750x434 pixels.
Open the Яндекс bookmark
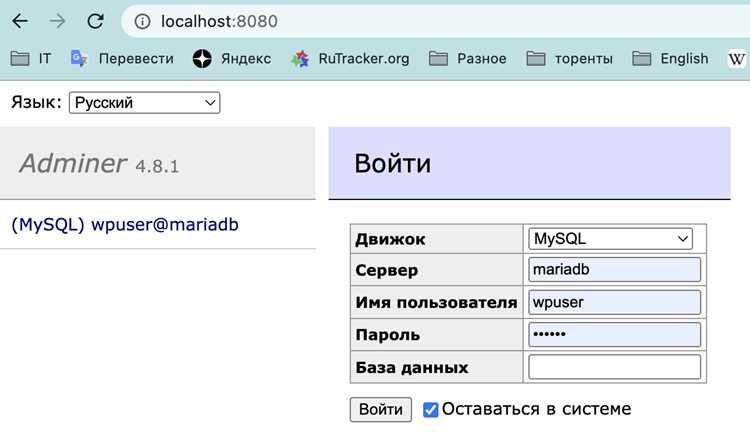[232, 59]
